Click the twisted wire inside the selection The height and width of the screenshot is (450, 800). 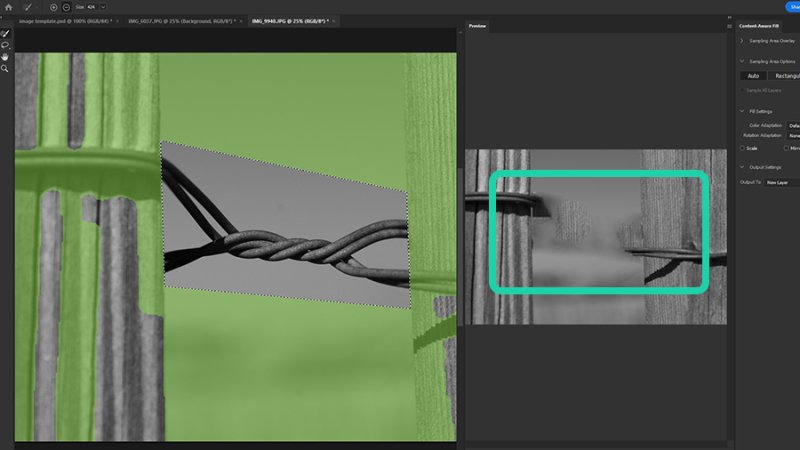[x=286, y=247]
